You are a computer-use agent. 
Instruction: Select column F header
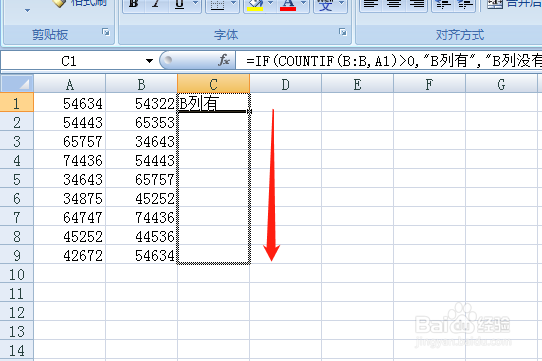tap(429, 84)
